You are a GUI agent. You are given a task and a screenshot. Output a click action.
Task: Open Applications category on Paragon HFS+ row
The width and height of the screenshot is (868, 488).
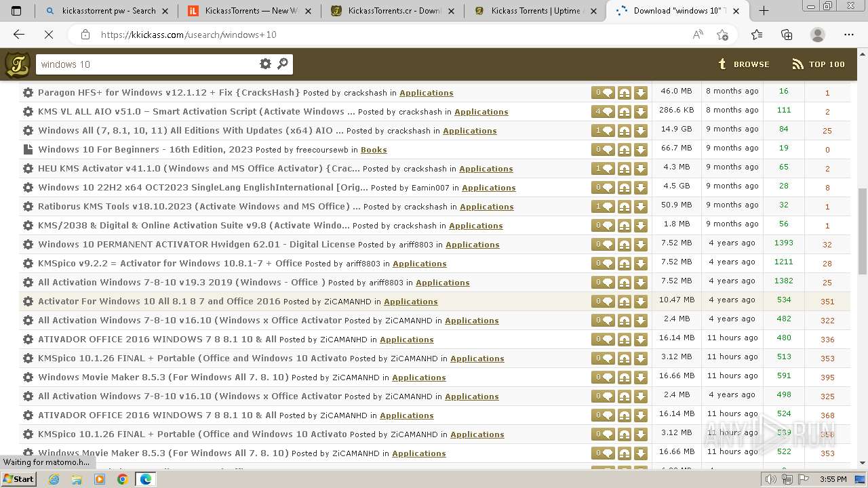[x=427, y=93]
